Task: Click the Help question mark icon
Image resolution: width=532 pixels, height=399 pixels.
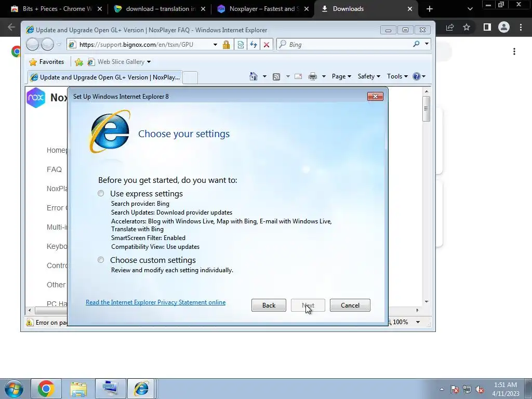Action: click(x=417, y=76)
